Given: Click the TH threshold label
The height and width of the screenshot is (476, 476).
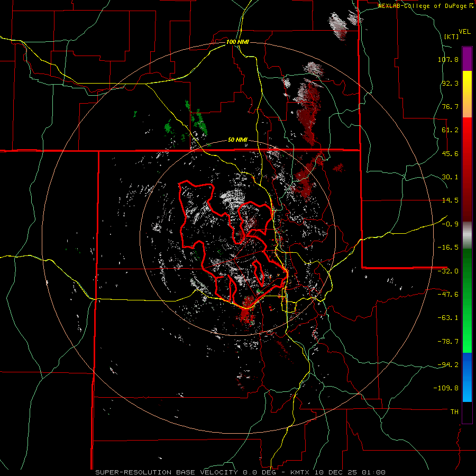Looking at the screenshot, I should pos(454,411).
